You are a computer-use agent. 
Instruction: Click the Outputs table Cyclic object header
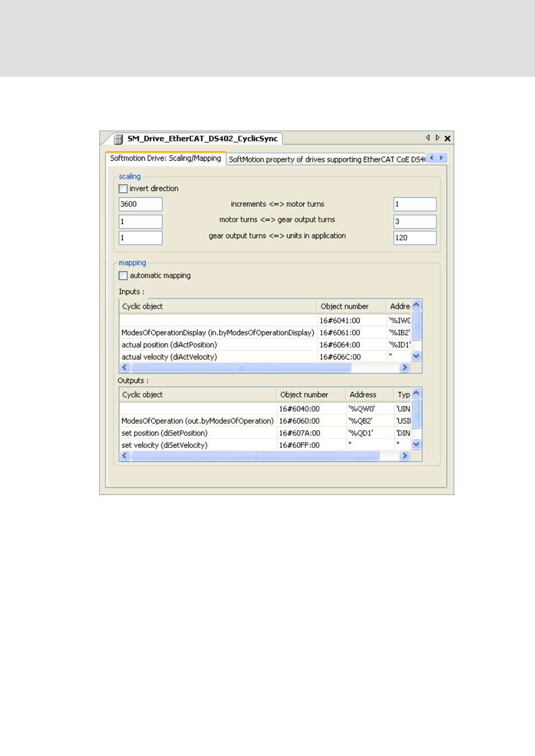[198, 395]
